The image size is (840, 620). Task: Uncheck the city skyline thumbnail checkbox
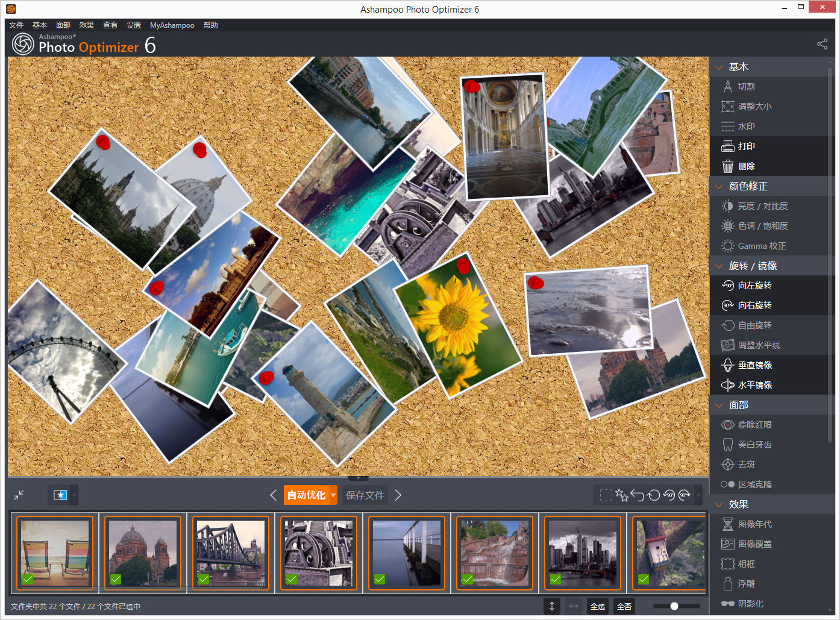(x=556, y=580)
